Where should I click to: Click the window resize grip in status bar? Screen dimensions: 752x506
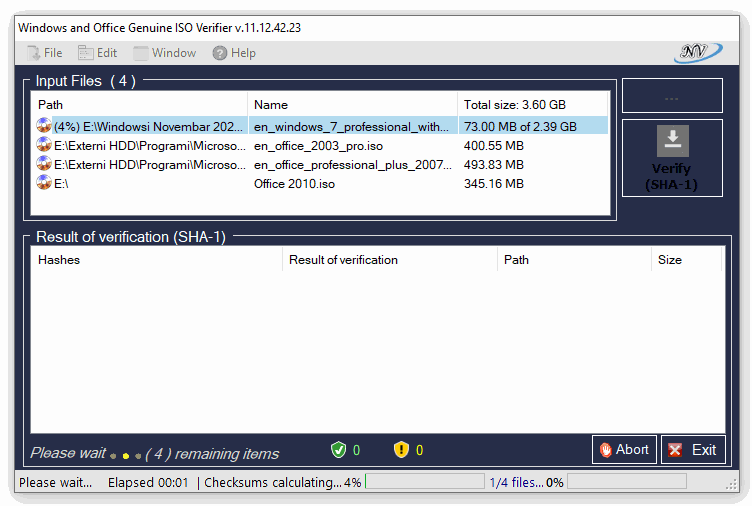click(732, 485)
